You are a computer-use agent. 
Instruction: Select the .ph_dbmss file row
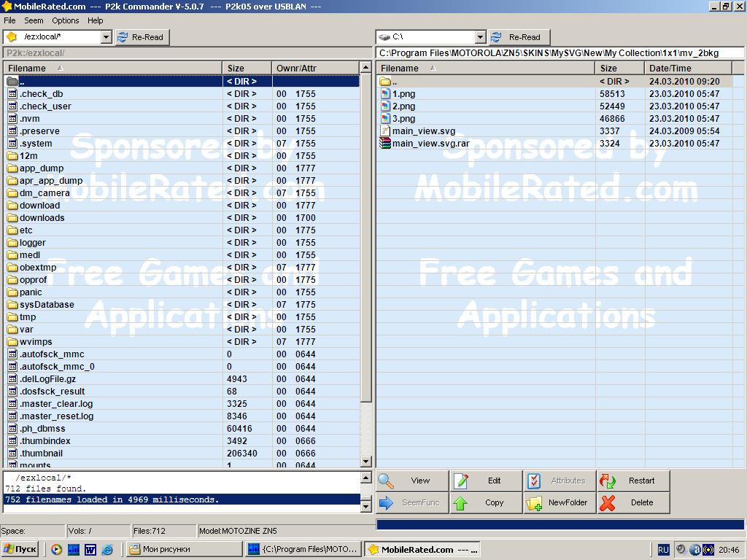pyautogui.click(x=182, y=429)
